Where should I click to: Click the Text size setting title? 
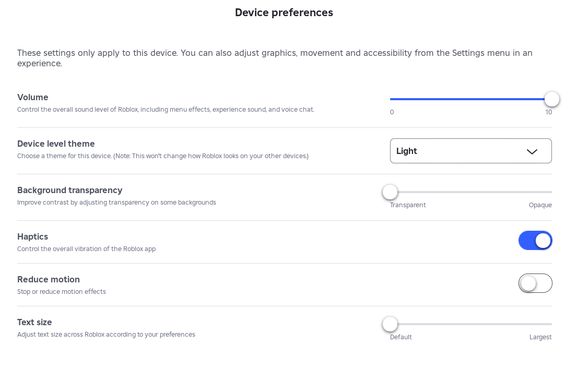(x=34, y=323)
